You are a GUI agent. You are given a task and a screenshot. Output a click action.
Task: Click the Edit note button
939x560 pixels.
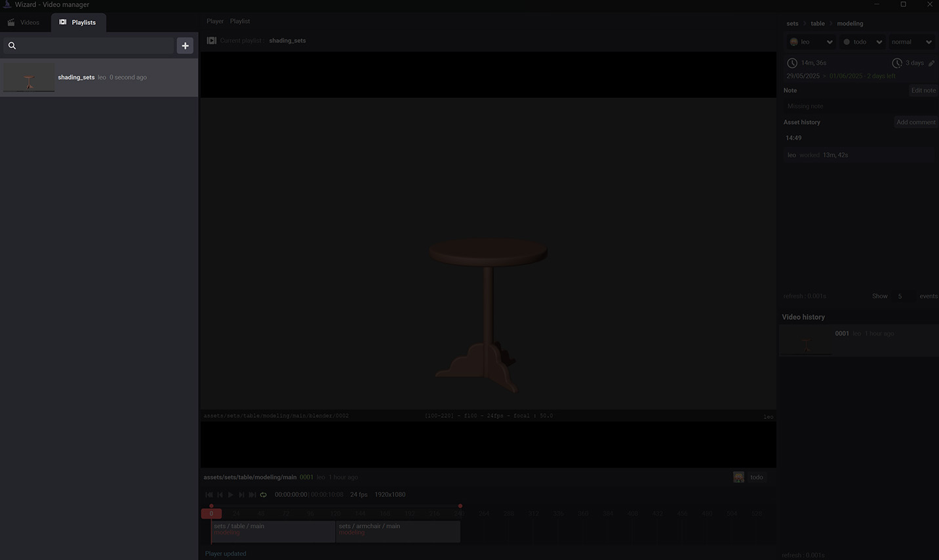[x=923, y=90]
